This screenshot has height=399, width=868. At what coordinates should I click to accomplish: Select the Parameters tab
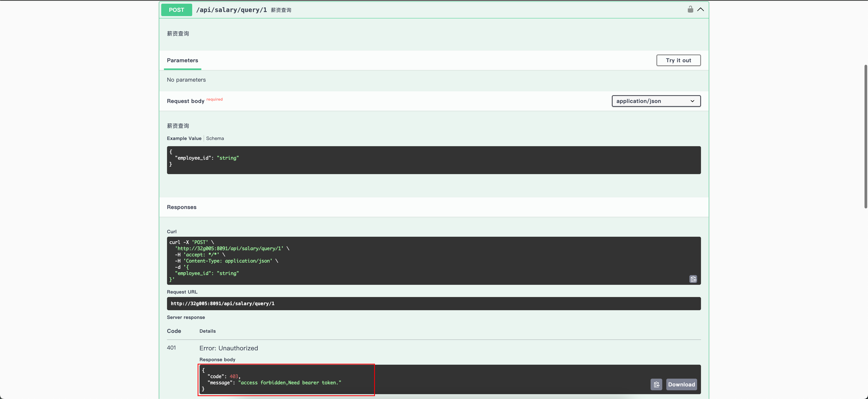point(182,60)
